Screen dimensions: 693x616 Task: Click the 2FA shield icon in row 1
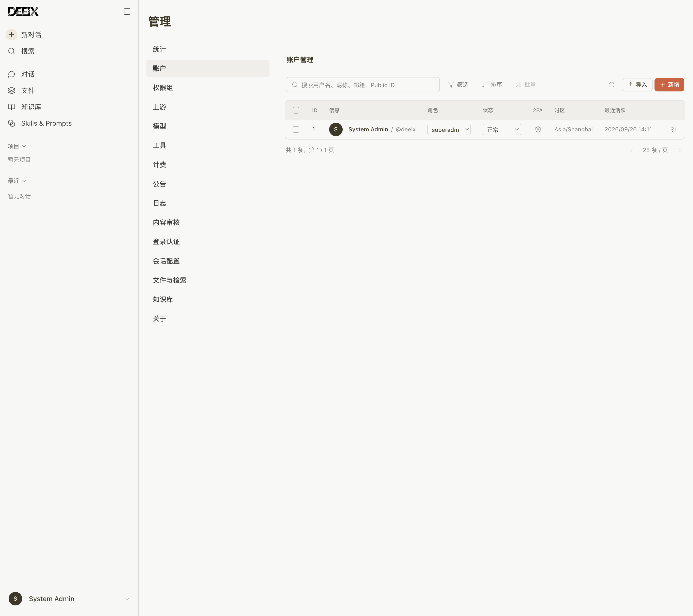point(538,129)
